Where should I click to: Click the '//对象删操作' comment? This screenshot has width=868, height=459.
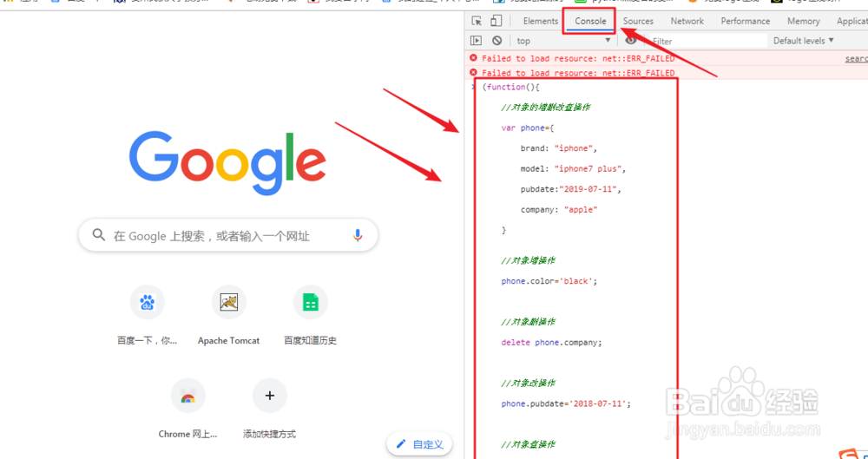pyautogui.click(x=528, y=322)
